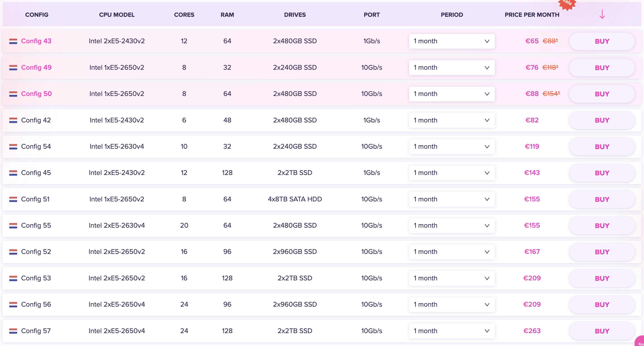
Task: Click the Netherlands flag icon for Config 51
Action: click(x=13, y=199)
